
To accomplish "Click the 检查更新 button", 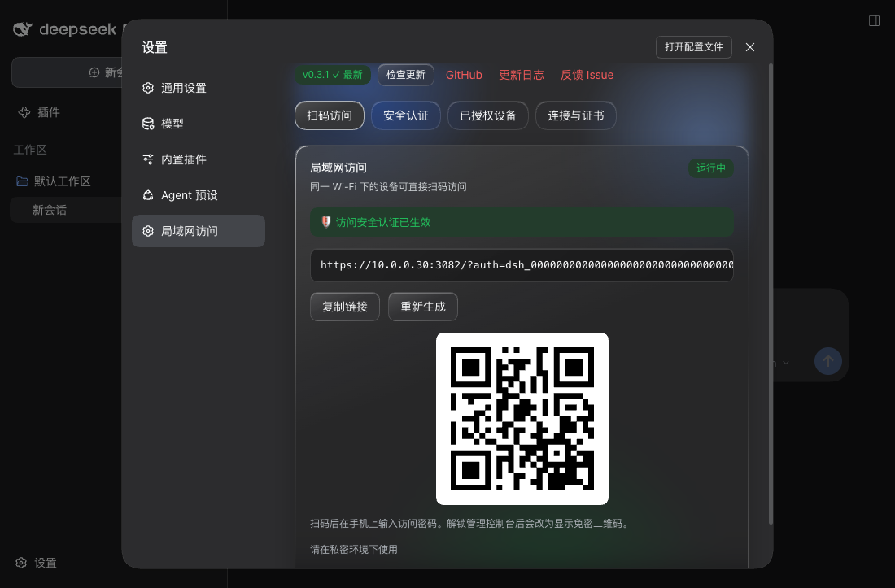I will point(406,75).
